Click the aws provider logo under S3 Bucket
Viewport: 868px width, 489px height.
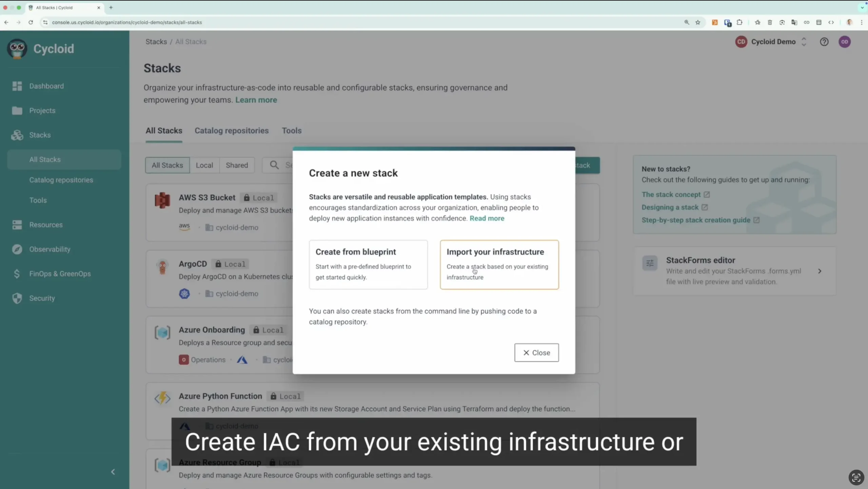pyautogui.click(x=184, y=227)
